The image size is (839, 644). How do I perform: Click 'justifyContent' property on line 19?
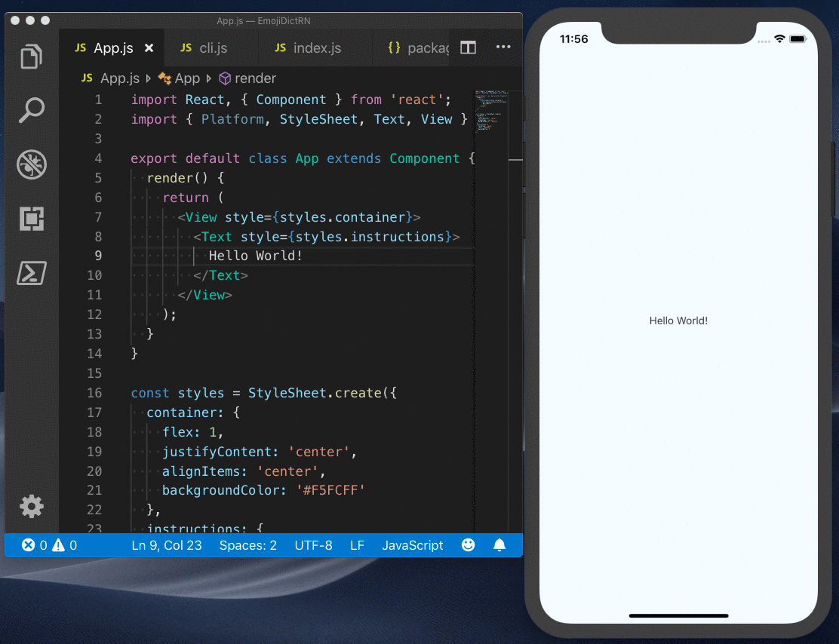217,452
